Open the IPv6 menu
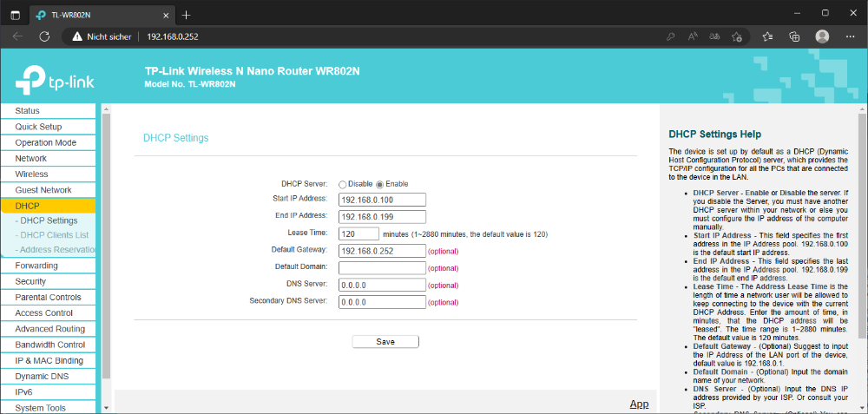This screenshot has width=868, height=414. coord(48,391)
